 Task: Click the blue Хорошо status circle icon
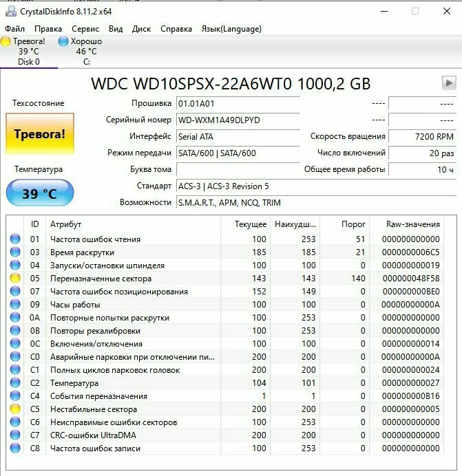coord(63,41)
